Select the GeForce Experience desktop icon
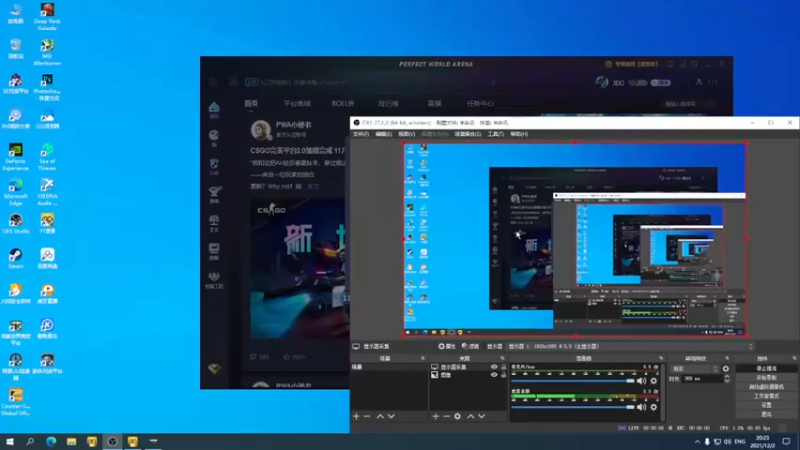Image resolution: width=800 pixels, height=450 pixels. tap(15, 157)
